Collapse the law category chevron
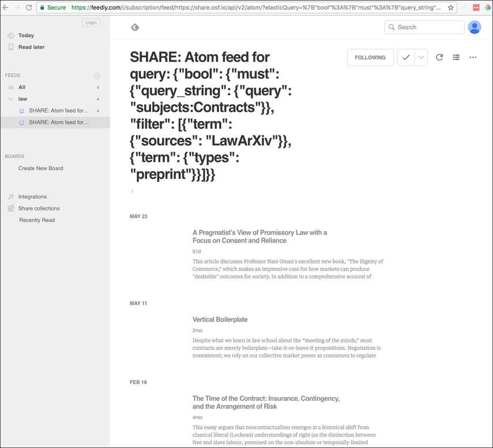The image size is (493, 448). coord(11,99)
